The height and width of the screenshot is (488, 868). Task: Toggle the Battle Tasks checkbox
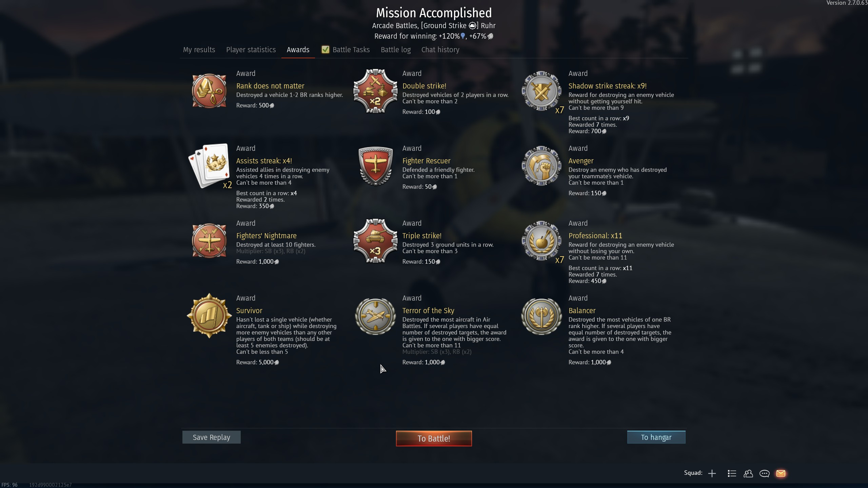coord(325,49)
